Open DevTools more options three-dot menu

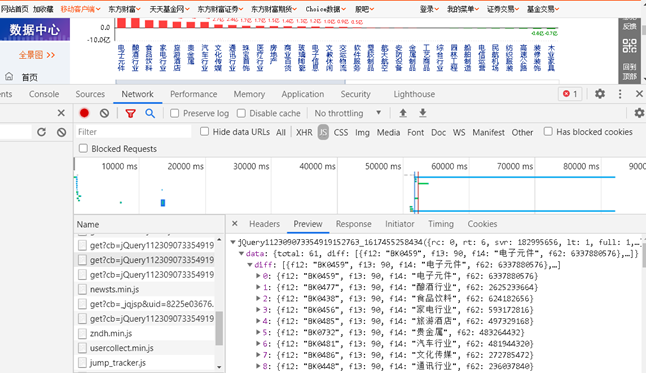click(620, 94)
